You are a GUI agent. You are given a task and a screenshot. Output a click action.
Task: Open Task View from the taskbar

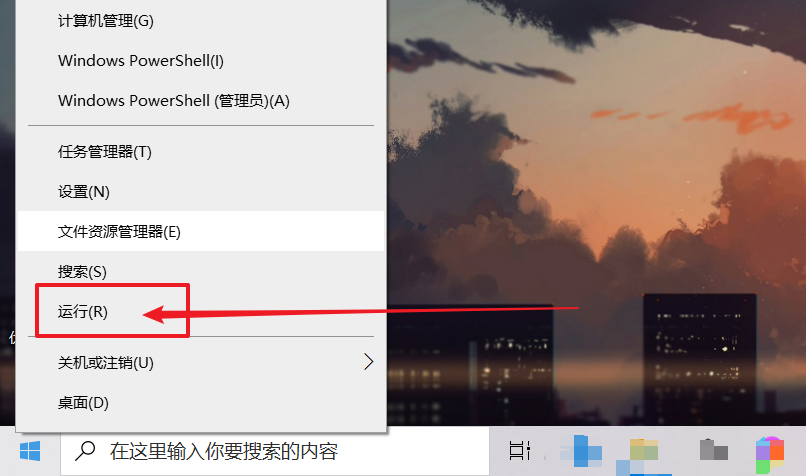coord(519,451)
